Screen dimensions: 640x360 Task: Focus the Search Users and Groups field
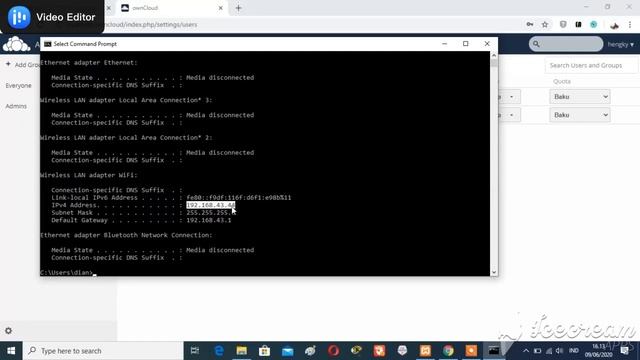pos(591,65)
